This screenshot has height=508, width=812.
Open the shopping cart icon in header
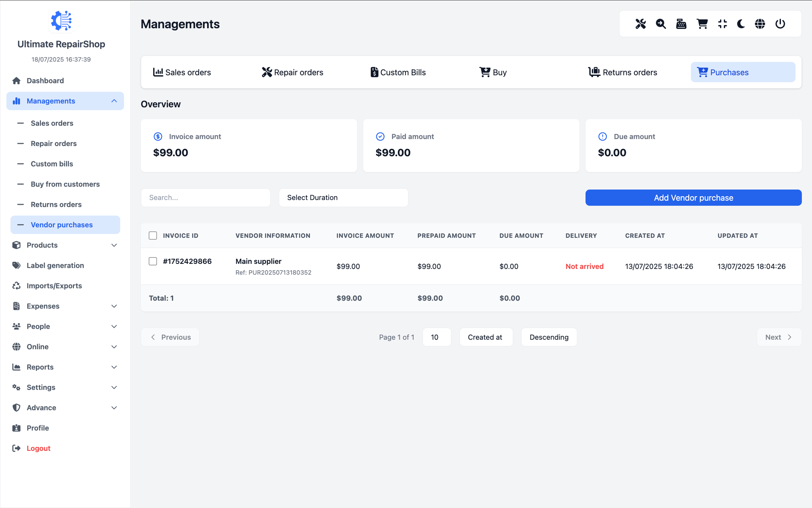[702, 24]
